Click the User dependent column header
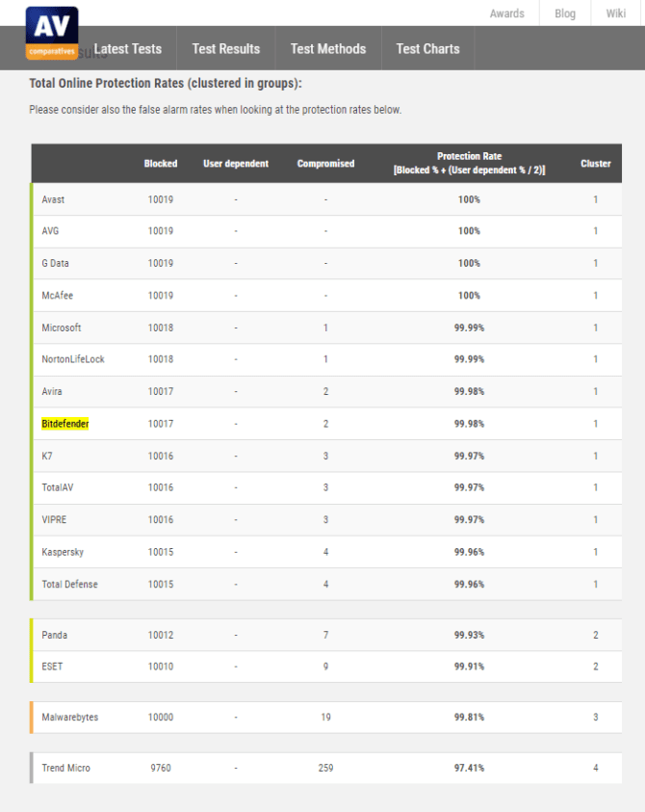The image size is (645, 812). click(x=236, y=164)
